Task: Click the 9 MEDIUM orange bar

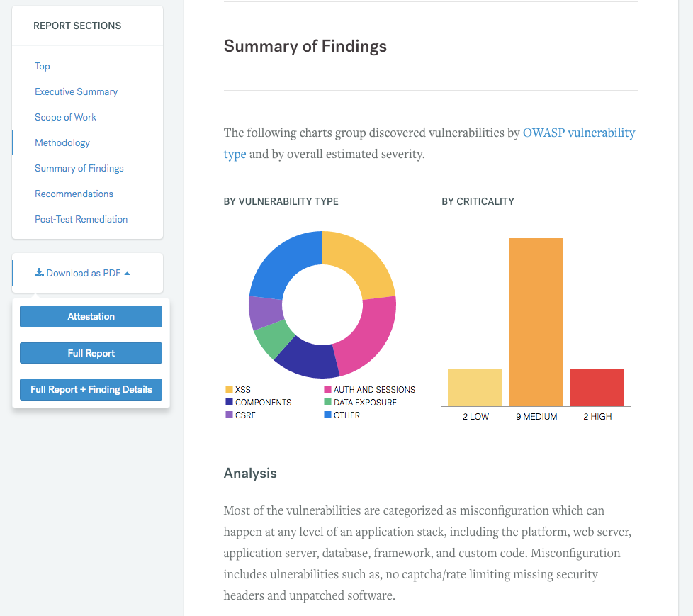Action: 536,322
